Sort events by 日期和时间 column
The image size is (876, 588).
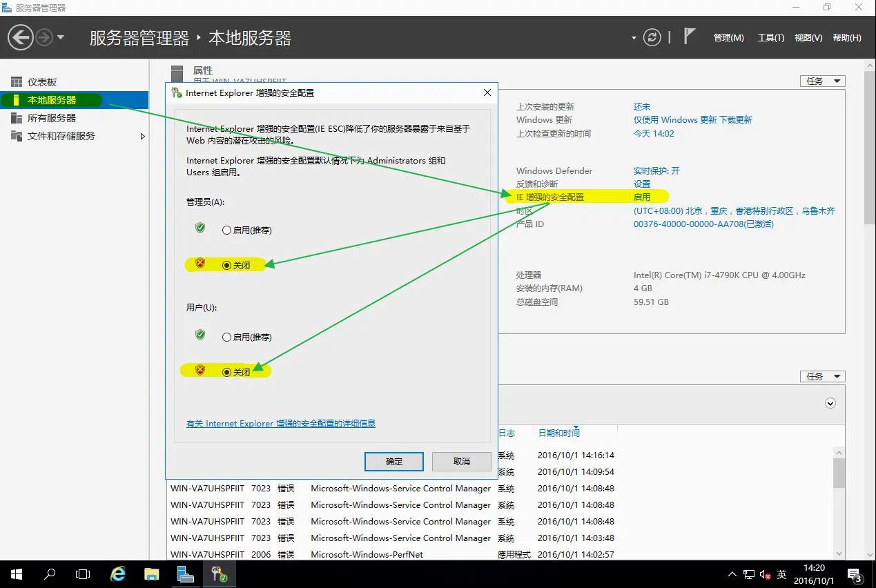point(558,433)
